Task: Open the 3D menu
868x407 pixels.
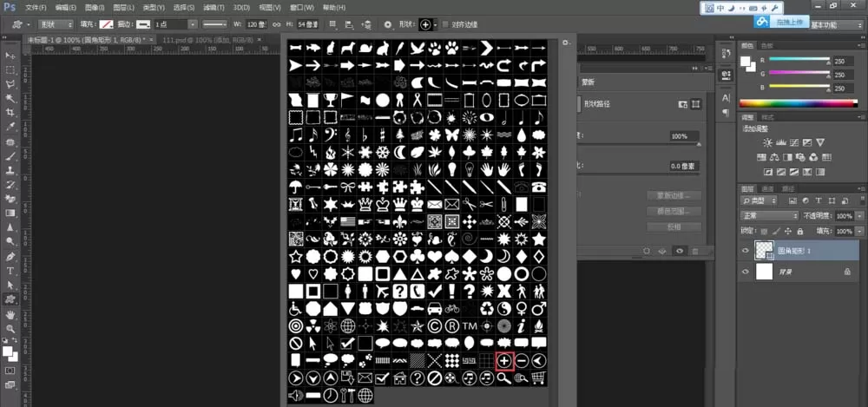Action: pyautogui.click(x=241, y=8)
